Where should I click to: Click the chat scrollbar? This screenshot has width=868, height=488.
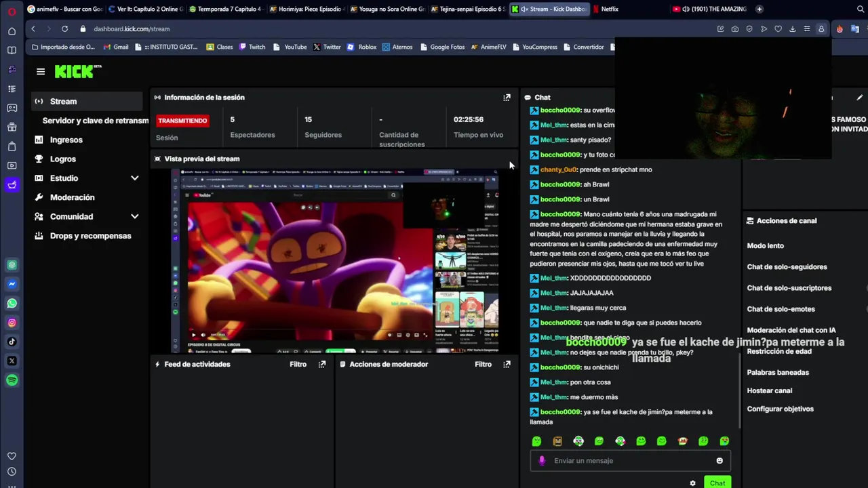click(x=740, y=391)
